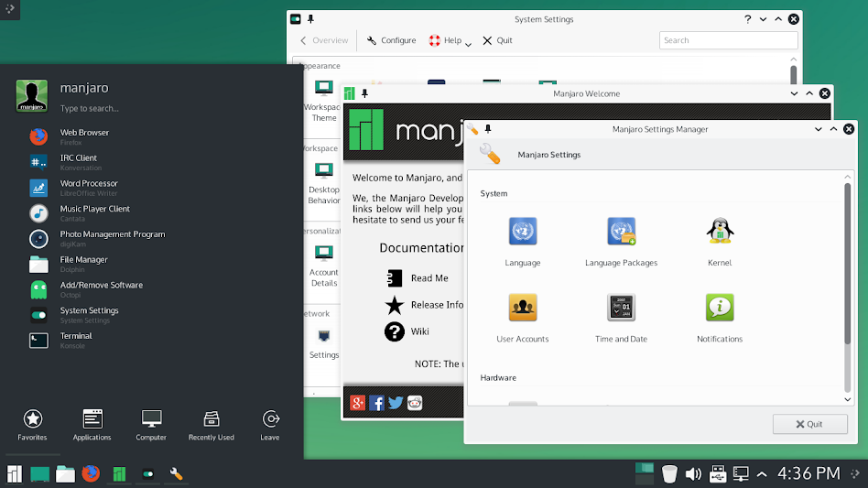This screenshot has width=868, height=488.
Task: Switch to the Leave tab
Action: pyautogui.click(x=270, y=425)
